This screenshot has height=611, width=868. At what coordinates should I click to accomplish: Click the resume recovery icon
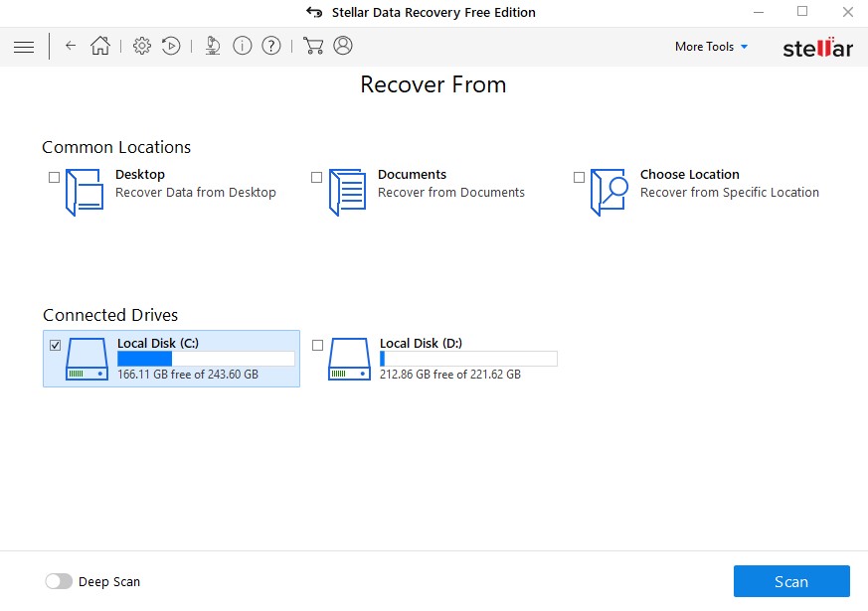[171, 46]
